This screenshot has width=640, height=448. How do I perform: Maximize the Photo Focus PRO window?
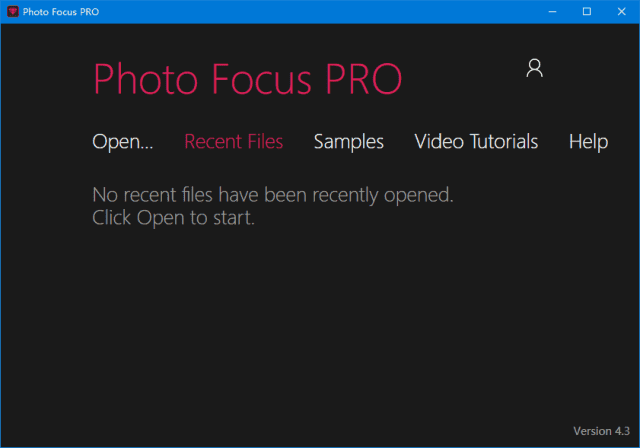coord(586,11)
